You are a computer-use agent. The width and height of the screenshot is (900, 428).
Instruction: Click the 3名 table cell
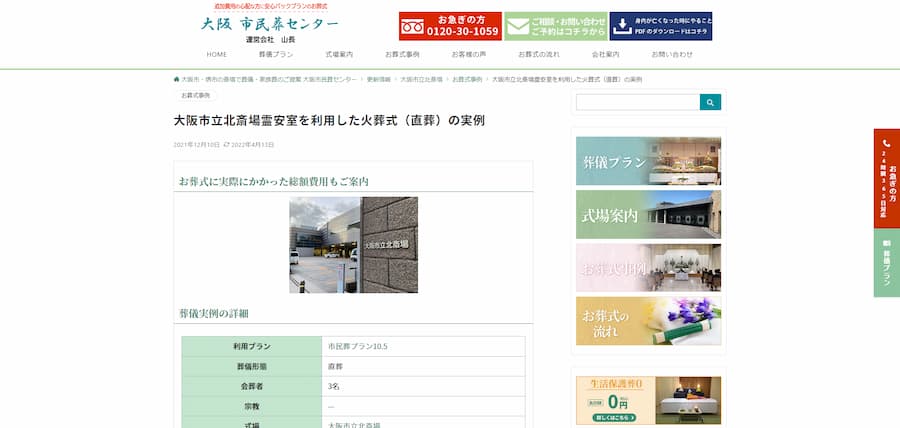[424, 386]
